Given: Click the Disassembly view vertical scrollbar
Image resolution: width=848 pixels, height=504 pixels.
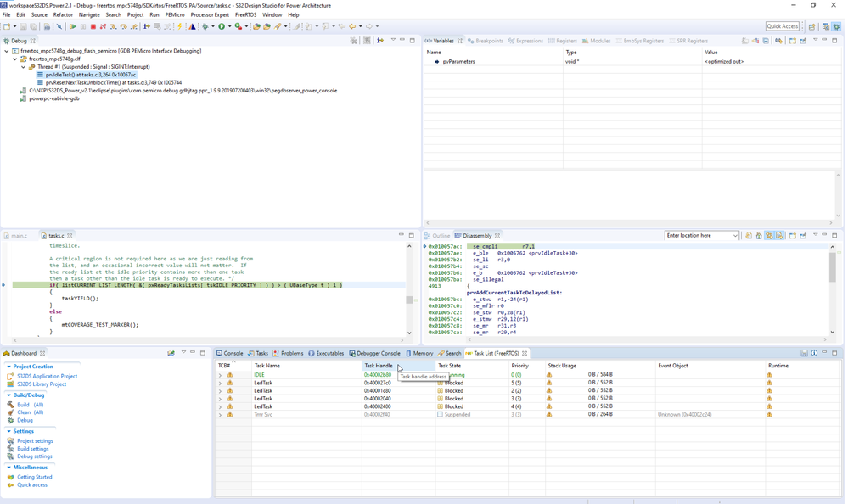Looking at the screenshot, I should coord(833,267).
